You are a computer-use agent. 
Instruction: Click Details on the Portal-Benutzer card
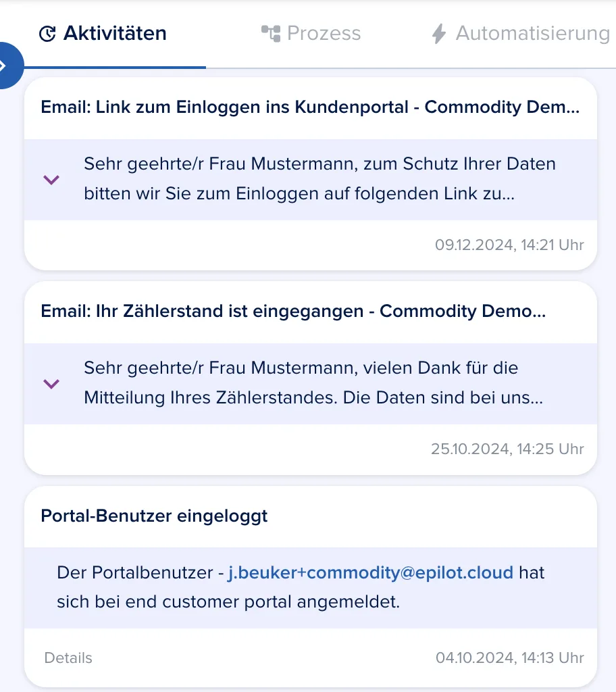click(x=68, y=658)
